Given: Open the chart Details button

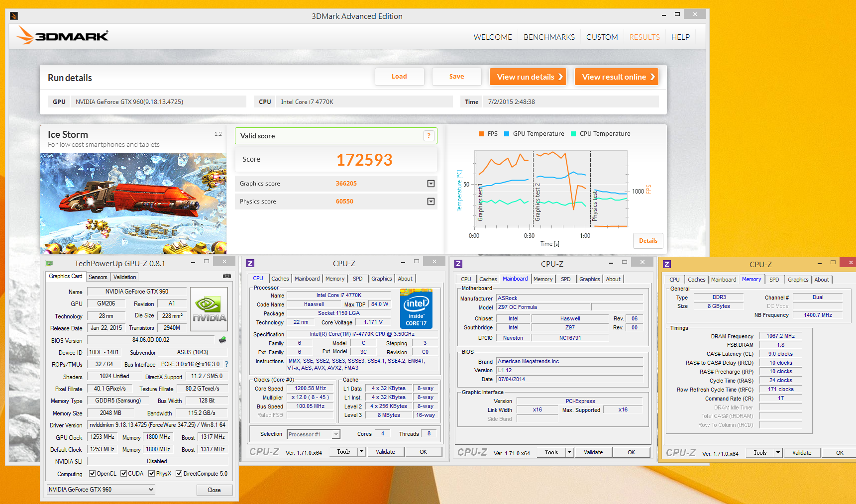Looking at the screenshot, I should click(x=648, y=241).
